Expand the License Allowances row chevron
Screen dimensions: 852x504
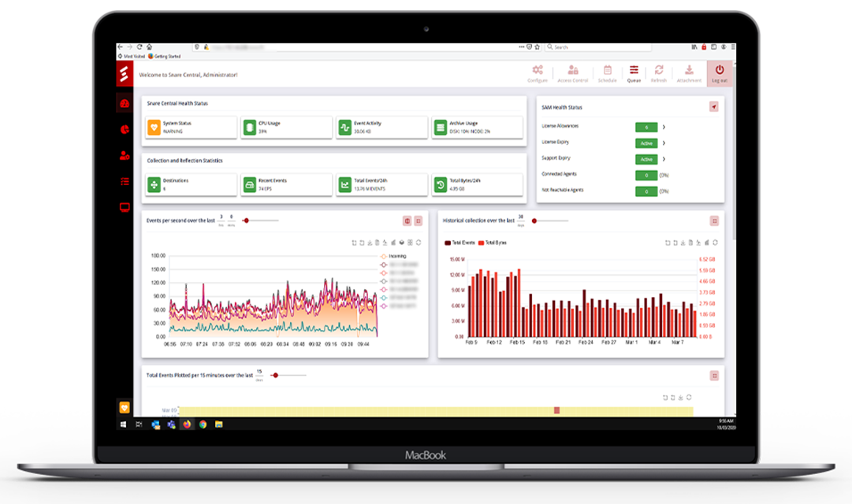pos(664,127)
